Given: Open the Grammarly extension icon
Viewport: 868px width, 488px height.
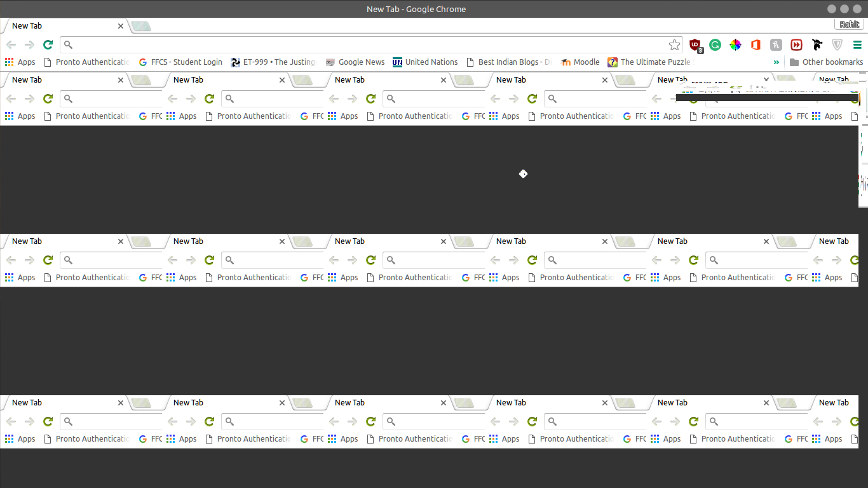Looking at the screenshot, I should pos(715,44).
